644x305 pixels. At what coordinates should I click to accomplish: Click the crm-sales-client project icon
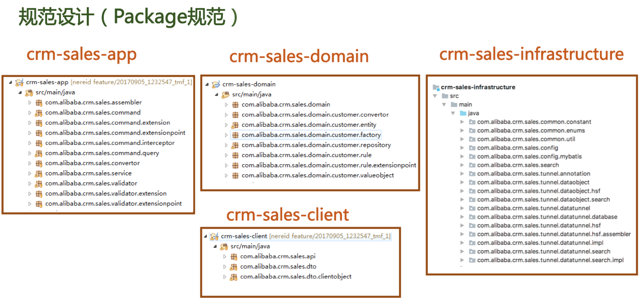click(x=214, y=236)
